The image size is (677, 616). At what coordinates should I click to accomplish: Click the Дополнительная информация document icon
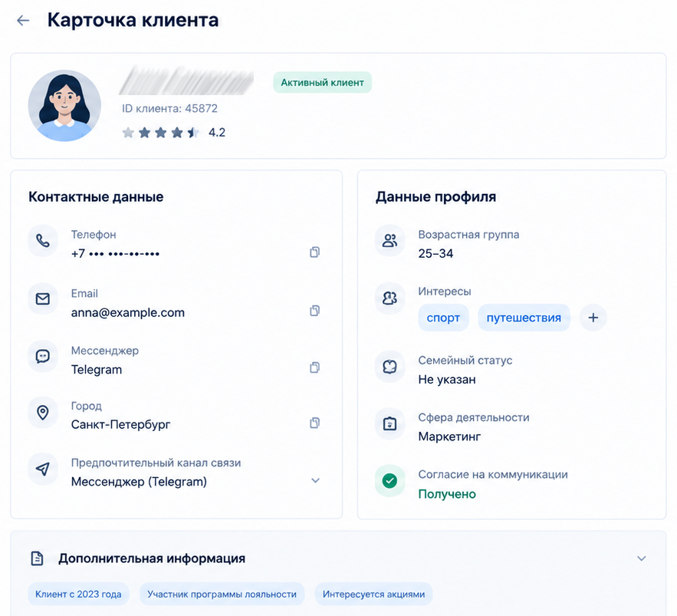point(37,558)
